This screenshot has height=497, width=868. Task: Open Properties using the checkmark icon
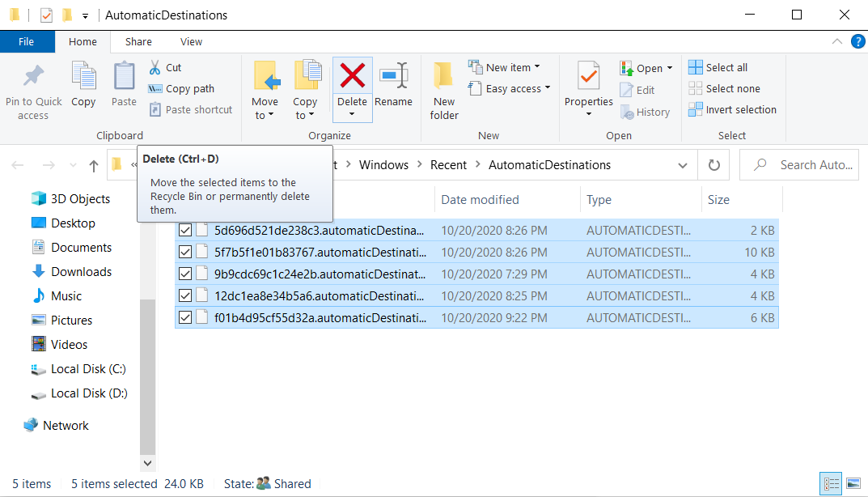(588, 77)
